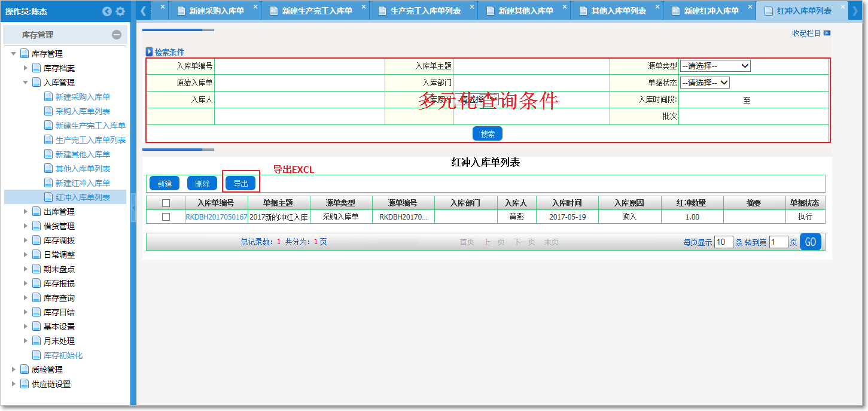Image resolution: width=868 pixels, height=411 pixels.
Task: Check the row checkbox for RKDBH2017050167
Action: point(166,217)
